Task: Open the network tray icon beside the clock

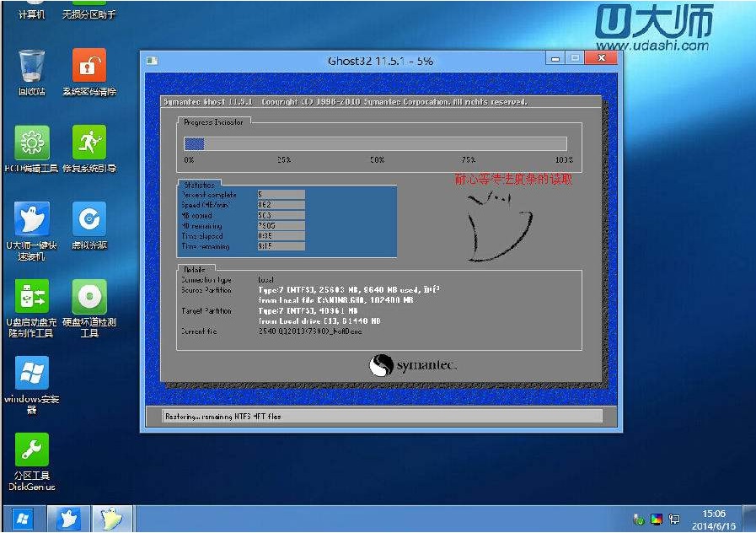Action: point(674,520)
